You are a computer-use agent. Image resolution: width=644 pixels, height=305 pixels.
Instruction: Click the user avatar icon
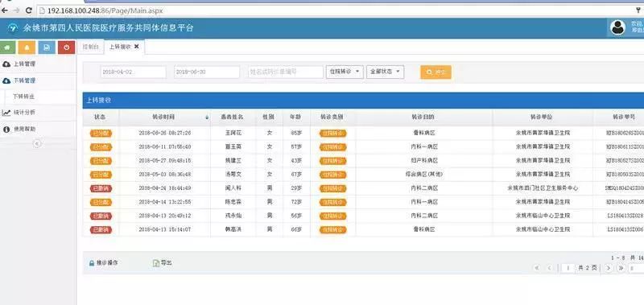pos(617,27)
